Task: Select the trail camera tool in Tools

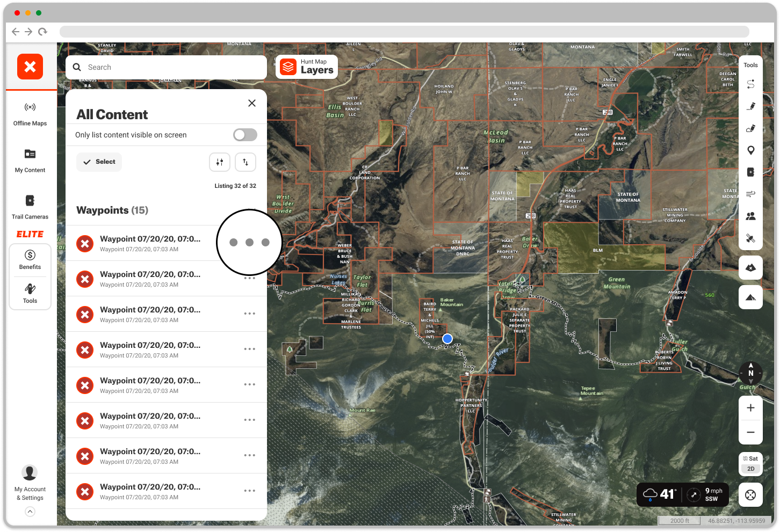Action: pyautogui.click(x=751, y=172)
